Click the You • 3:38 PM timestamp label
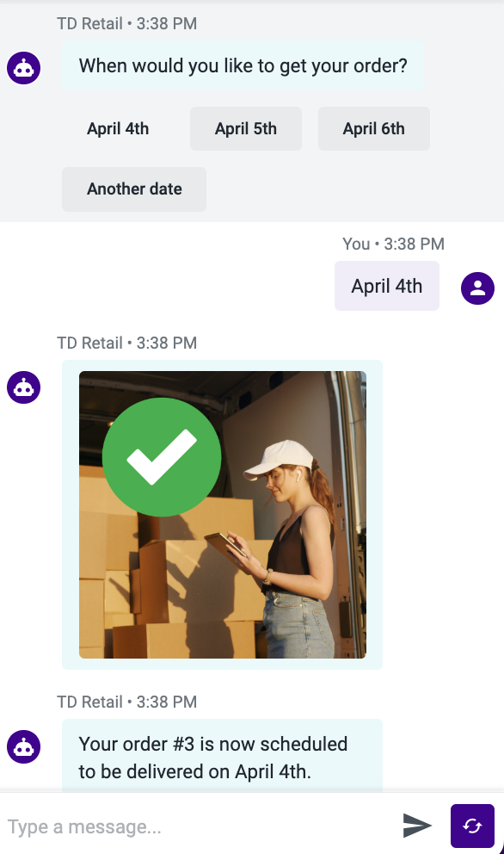This screenshot has width=504, height=854. (393, 244)
